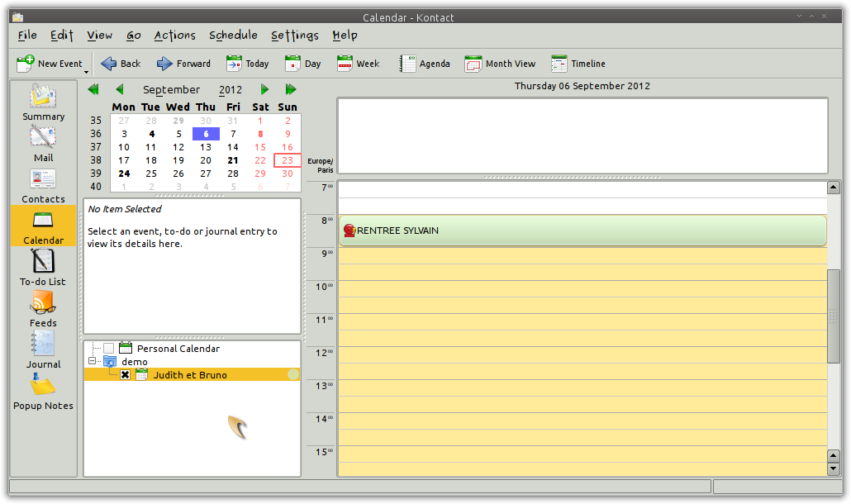Click the New Event icon
The height and width of the screenshot is (504, 851).
point(25,64)
